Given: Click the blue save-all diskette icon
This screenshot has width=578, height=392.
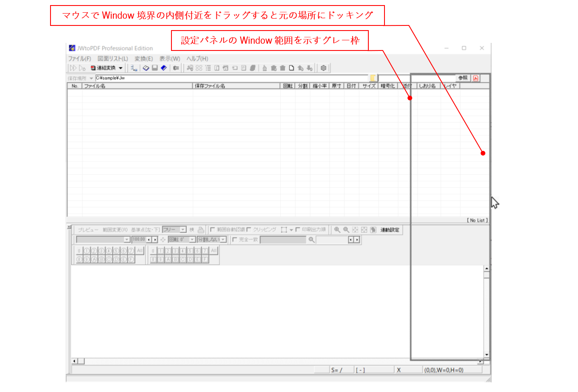Looking at the screenshot, I should 164,68.
